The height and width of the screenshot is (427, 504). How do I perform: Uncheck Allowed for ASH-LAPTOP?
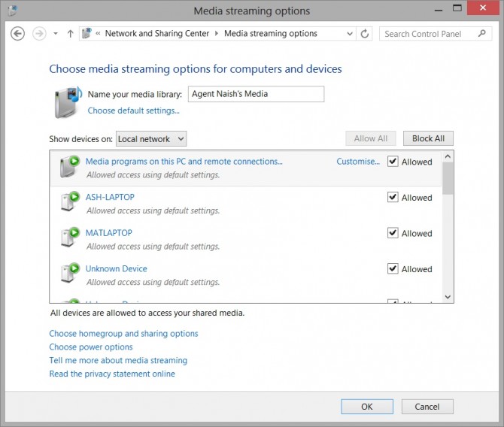pos(393,198)
